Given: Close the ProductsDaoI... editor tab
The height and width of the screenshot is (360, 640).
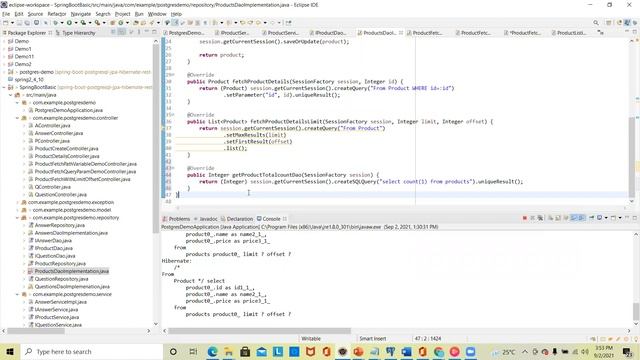Looking at the screenshot, I should click(x=401, y=33).
